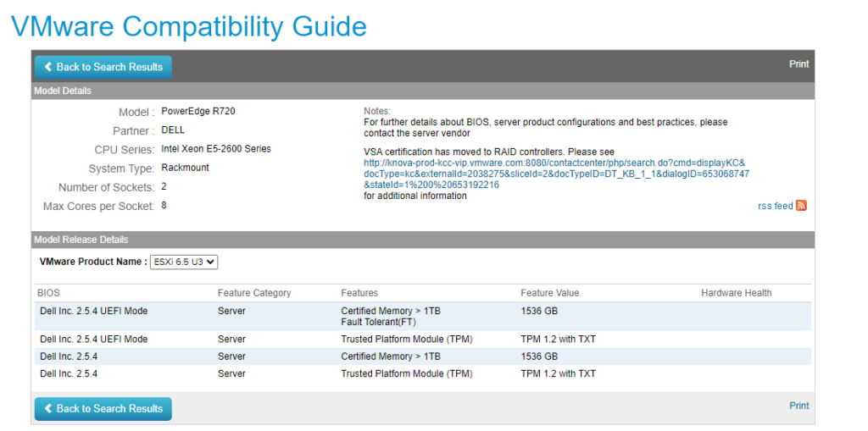
Task: Click the Notes: label
Action: pos(377,111)
